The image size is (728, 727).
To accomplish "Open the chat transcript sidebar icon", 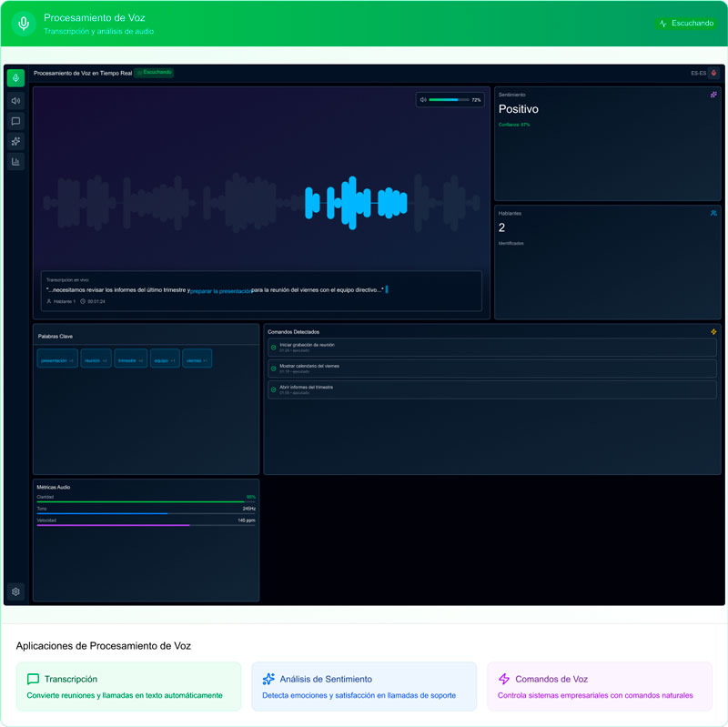I will [x=15, y=121].
